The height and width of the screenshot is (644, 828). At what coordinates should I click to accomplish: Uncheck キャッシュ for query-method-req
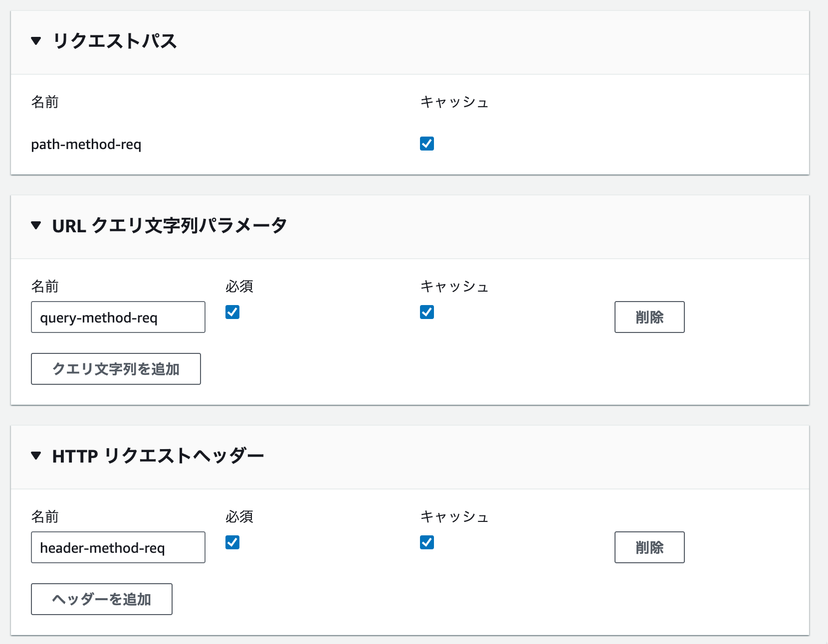(427, 313)
